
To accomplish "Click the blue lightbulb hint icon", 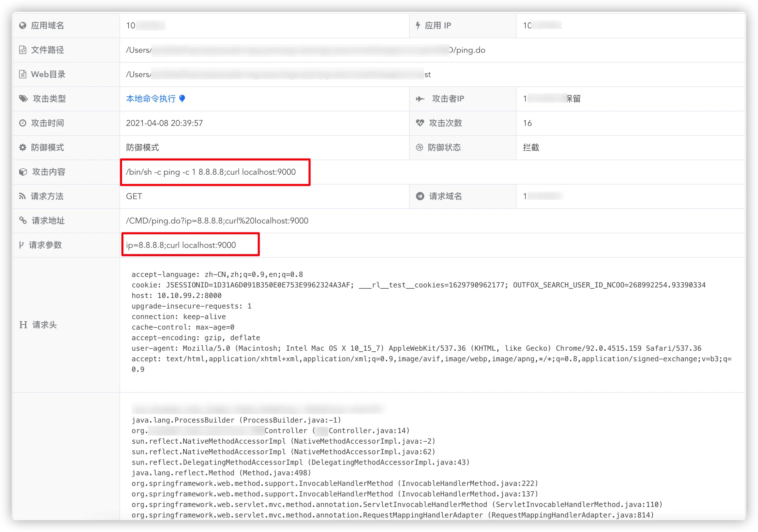I will click(x=182, y=98).
